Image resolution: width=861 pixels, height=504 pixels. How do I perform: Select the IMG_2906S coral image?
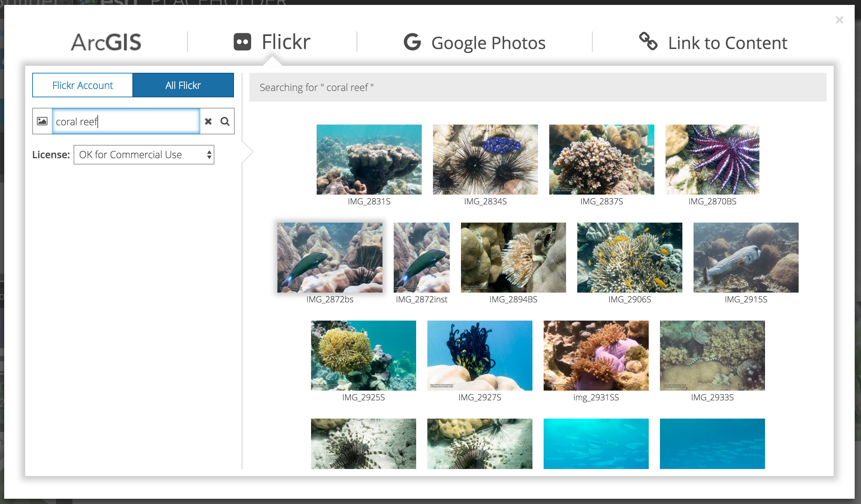[629, 258]
